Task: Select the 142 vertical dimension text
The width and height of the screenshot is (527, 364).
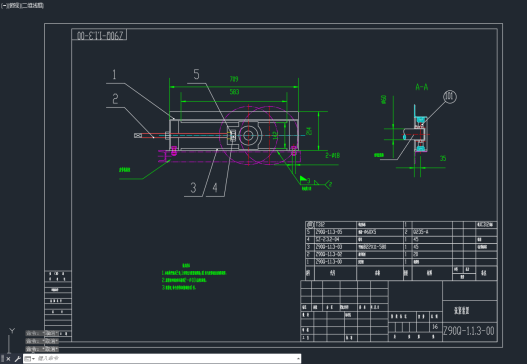Action: 275,136
